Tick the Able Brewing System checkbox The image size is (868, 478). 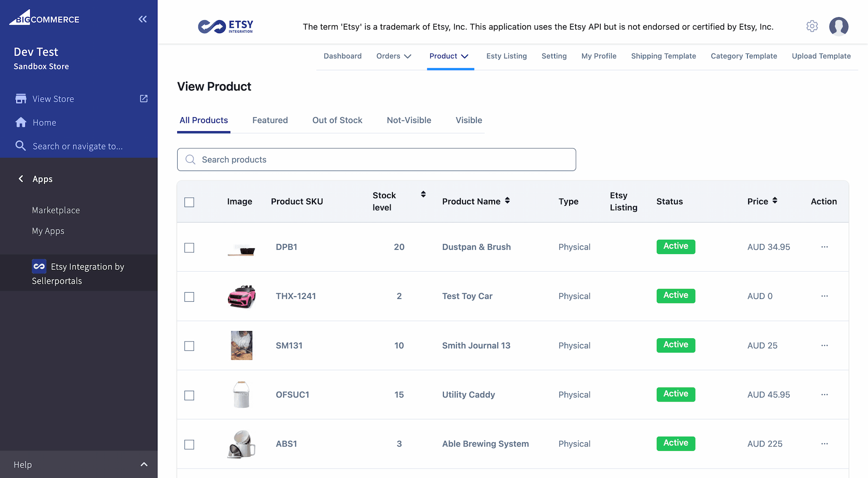(189, 445)
